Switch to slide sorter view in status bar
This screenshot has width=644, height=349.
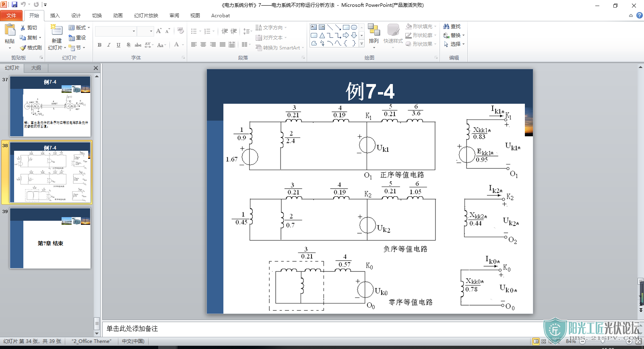(544, 341)
